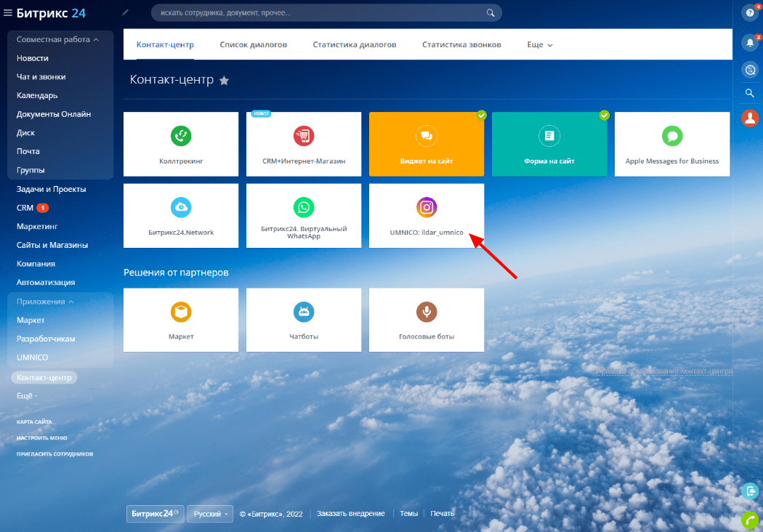Click the green checkmark on Виджет на сайт
The image size is (763, 532).
click(481, 115)
